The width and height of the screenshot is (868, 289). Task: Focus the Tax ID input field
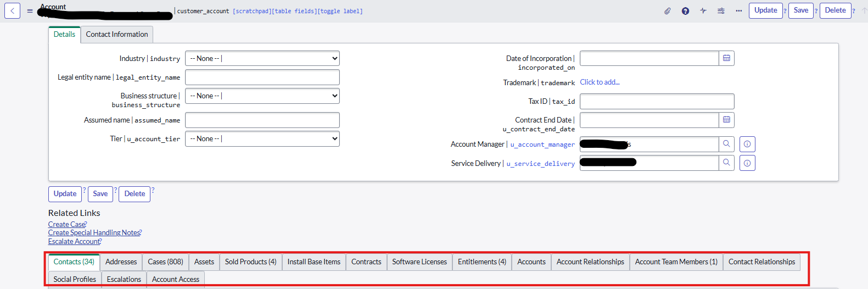[x=657, y=101]
